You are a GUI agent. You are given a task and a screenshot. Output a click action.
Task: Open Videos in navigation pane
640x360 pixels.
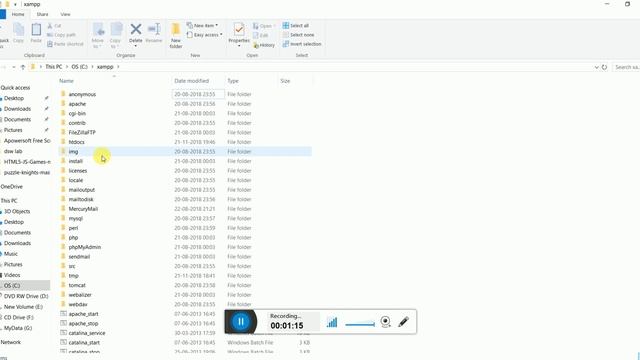pos(12,275)
